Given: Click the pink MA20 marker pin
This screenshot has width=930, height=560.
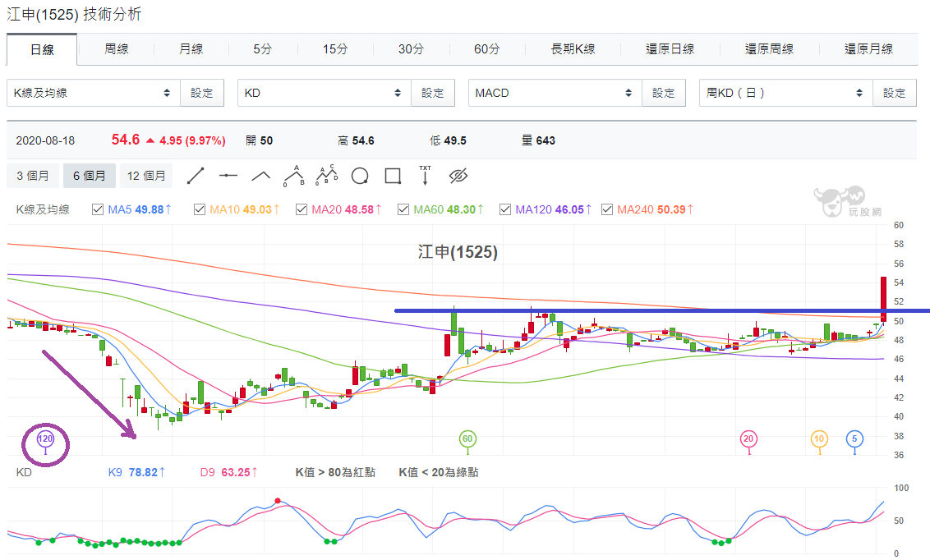Looking at the screenshot, I should click(748, 440).
